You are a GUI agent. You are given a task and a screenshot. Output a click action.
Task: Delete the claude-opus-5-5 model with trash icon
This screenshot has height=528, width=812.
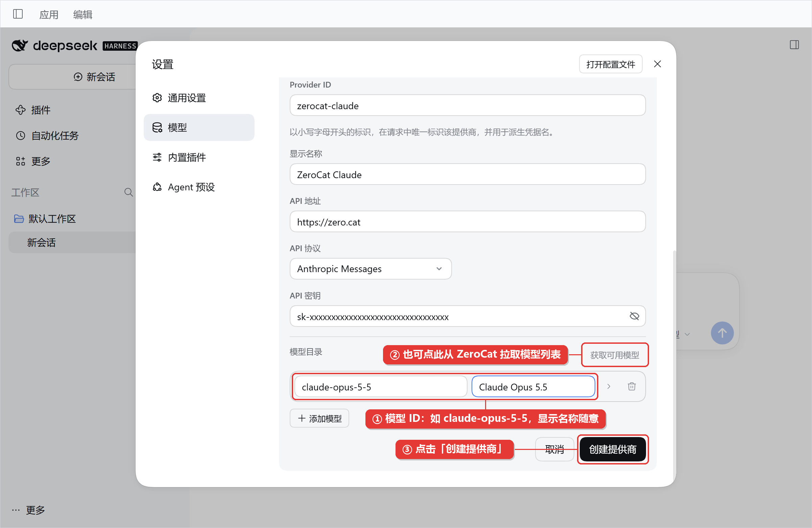pos(631,386)
